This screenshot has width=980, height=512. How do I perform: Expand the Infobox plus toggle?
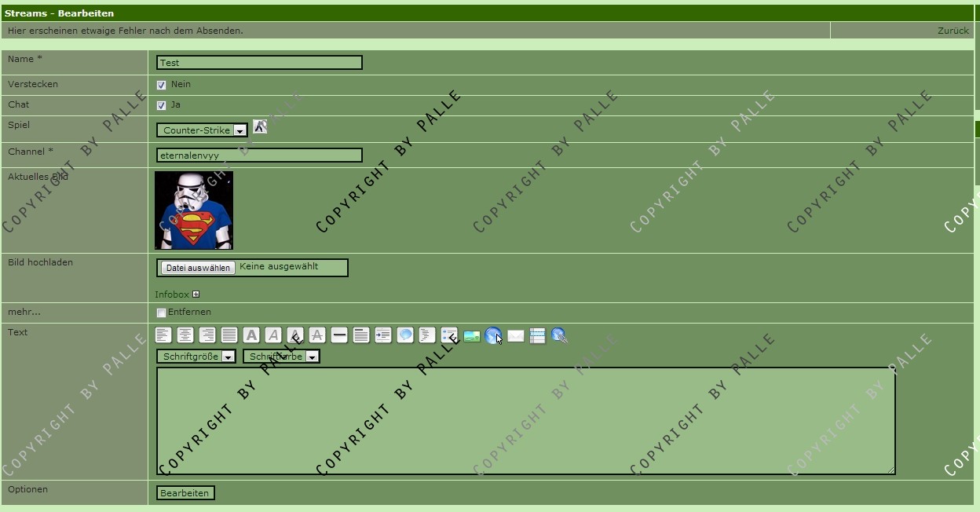click(x=196, y=294)
